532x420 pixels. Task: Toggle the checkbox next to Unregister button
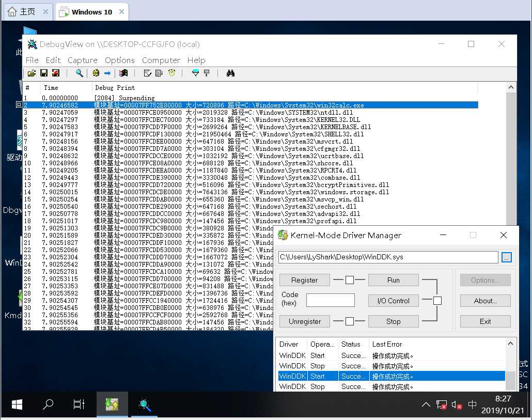click(x=350, y=321)
